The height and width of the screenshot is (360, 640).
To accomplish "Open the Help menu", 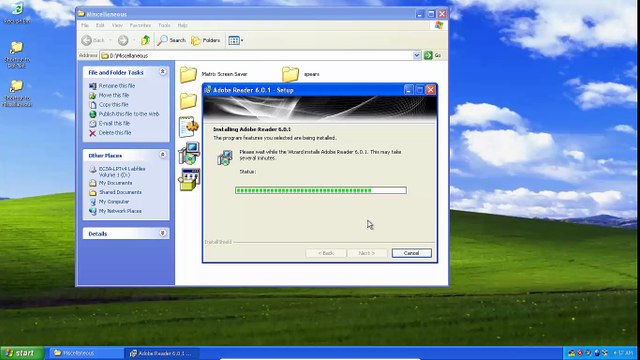I will 182,25.
